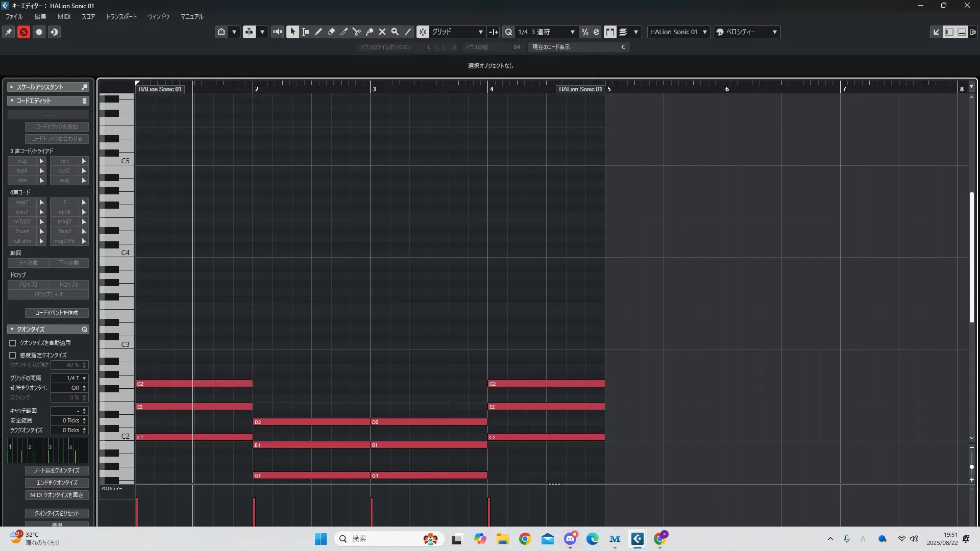The height and width of the screenshot is (551, 980).
Task: Open the MIDI menu
Action: click(x=64, y=16)
